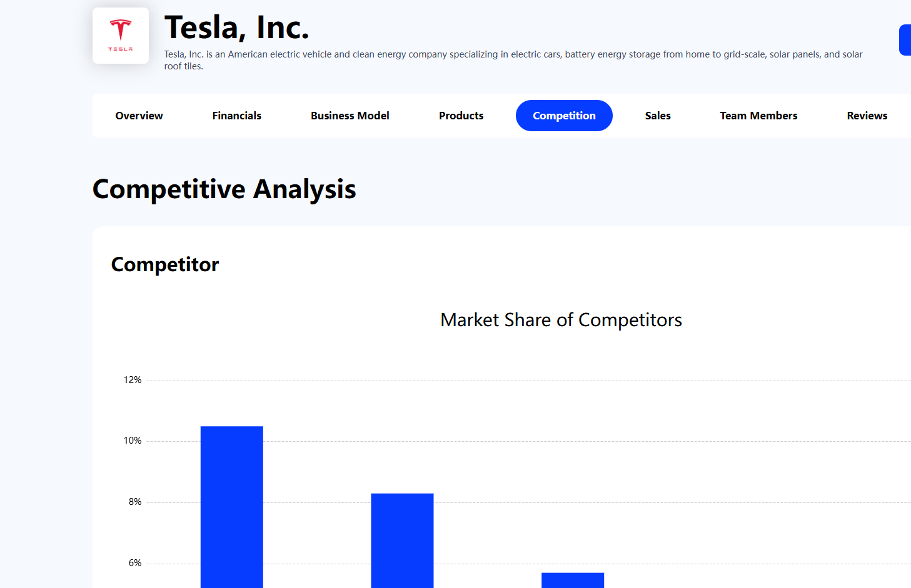Open the Overview tab

[x=139, y=116]
